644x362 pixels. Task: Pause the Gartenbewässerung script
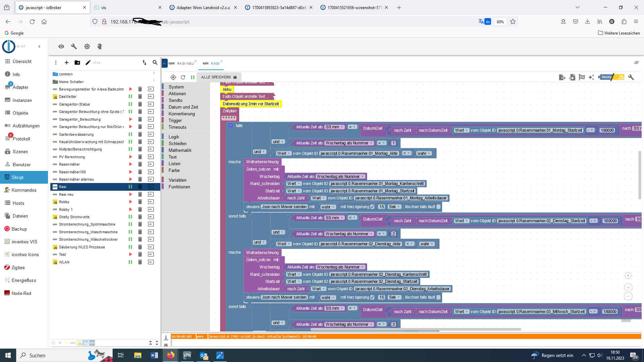(130, 134)
